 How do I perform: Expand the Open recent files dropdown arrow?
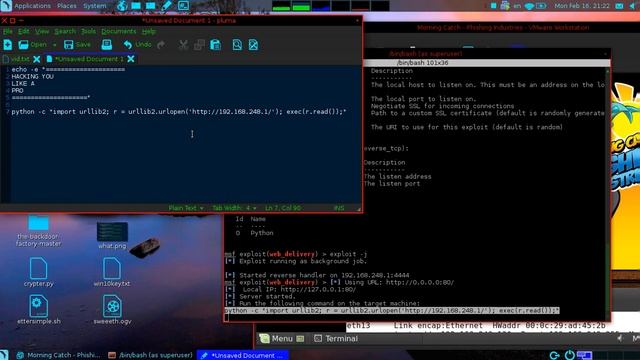click(x=54, y=45)
